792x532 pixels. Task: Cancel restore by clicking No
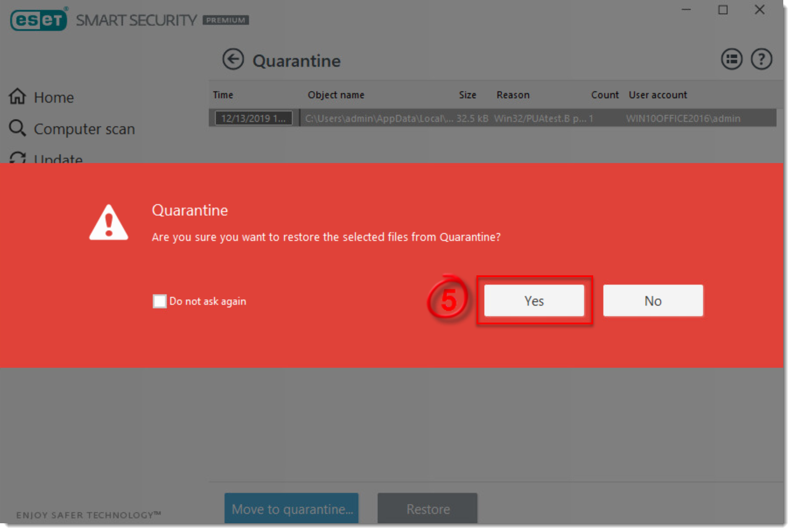click(x=653, y=300)
